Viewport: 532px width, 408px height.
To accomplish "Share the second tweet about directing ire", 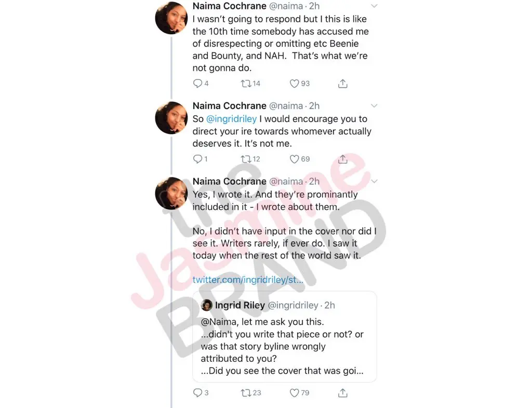I will point(343,159).
